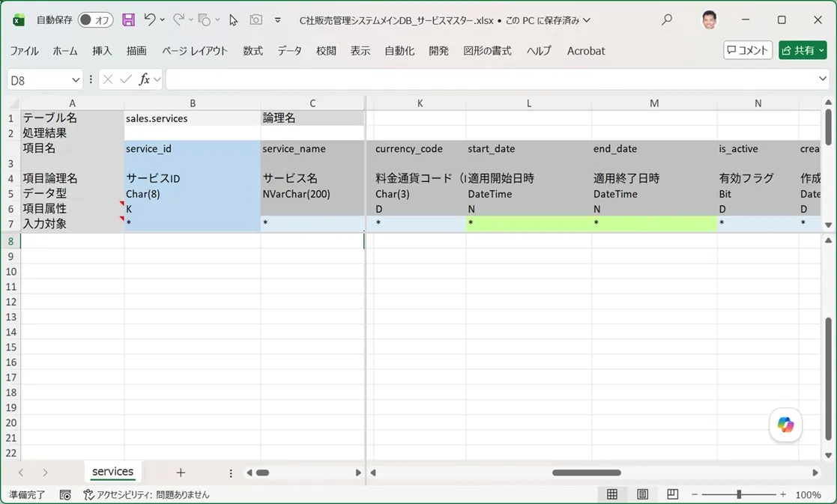Click the macro recording icon in status bar
This screenshot has width=837, height=504.
[x=65, y=495]
